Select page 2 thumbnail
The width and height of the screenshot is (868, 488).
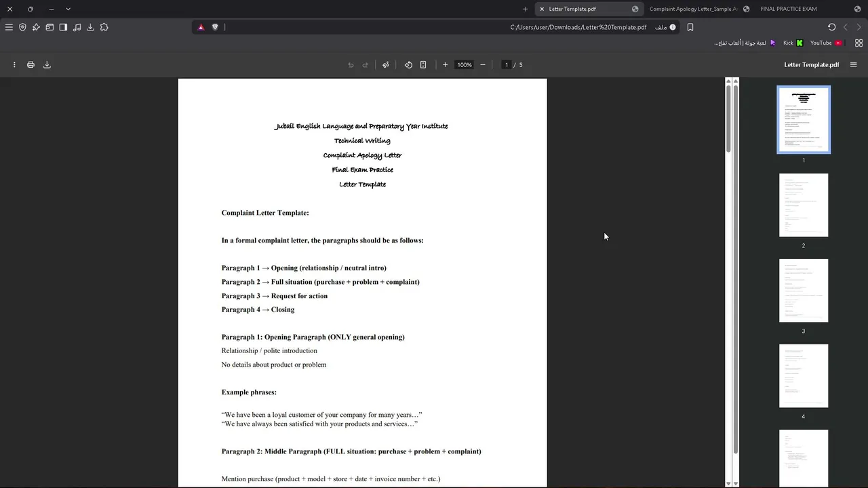[804, 205]
